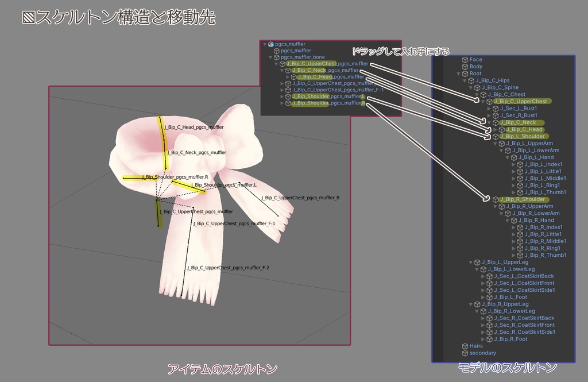Click the cube icon of J_Bip_R_Foot

click(x=490, y=339)
